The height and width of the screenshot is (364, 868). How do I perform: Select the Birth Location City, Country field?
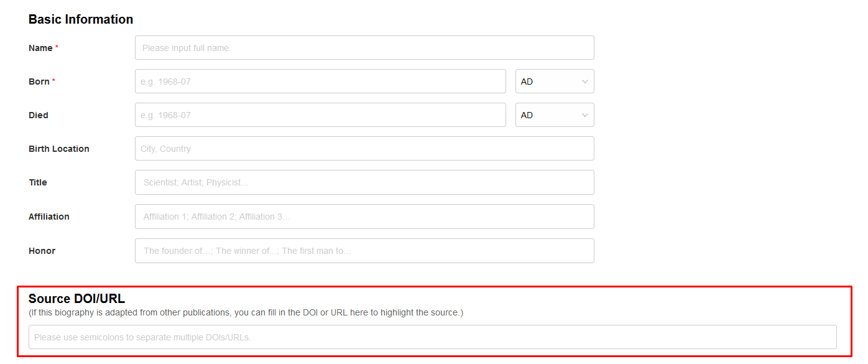click(364, 149)
